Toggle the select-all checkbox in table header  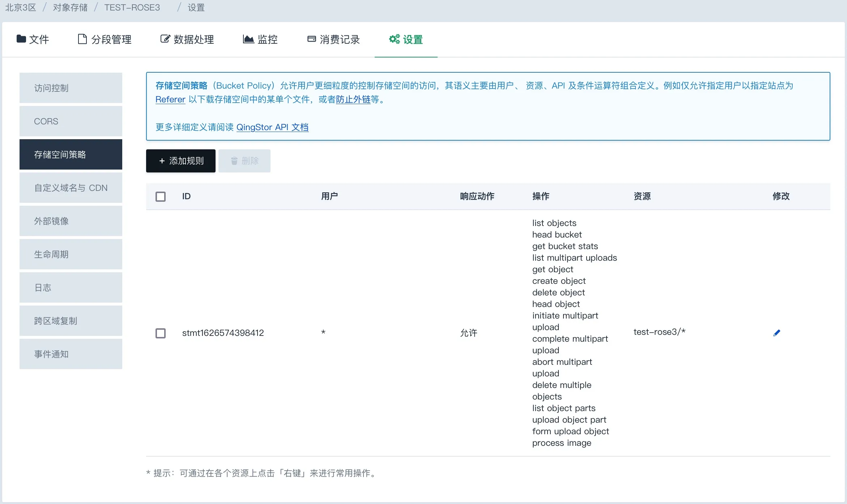click(x=161, y=196)
